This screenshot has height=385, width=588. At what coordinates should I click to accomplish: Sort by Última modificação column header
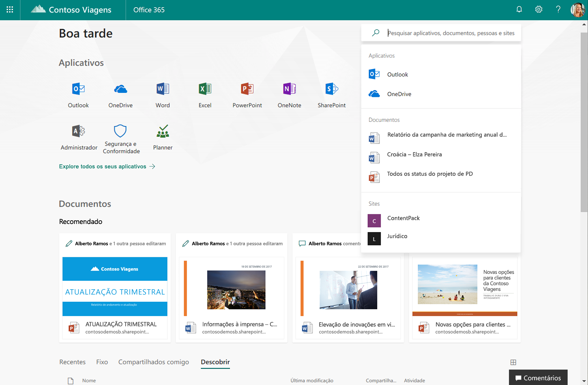coord(312,381)
